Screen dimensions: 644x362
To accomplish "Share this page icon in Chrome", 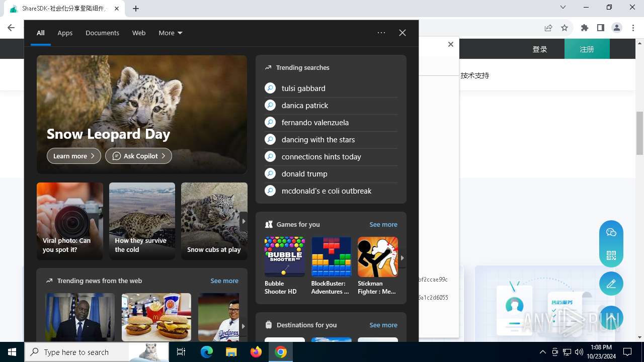I will click(548, 28).
